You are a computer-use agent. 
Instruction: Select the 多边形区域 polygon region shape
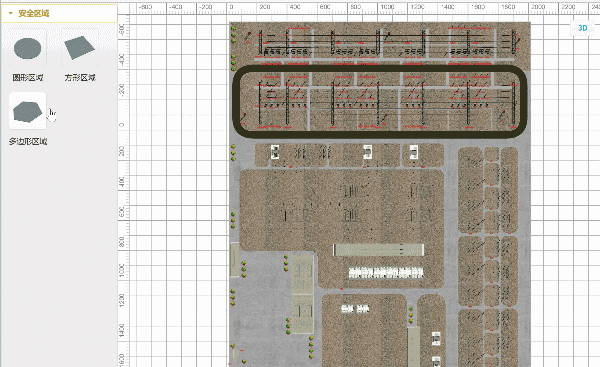tap(28, 111)
